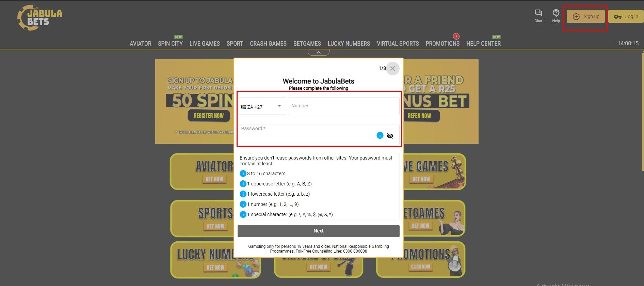Screen dimensions: 644x286
Task: Click the Log in button
Action: [x=626, y=16]
